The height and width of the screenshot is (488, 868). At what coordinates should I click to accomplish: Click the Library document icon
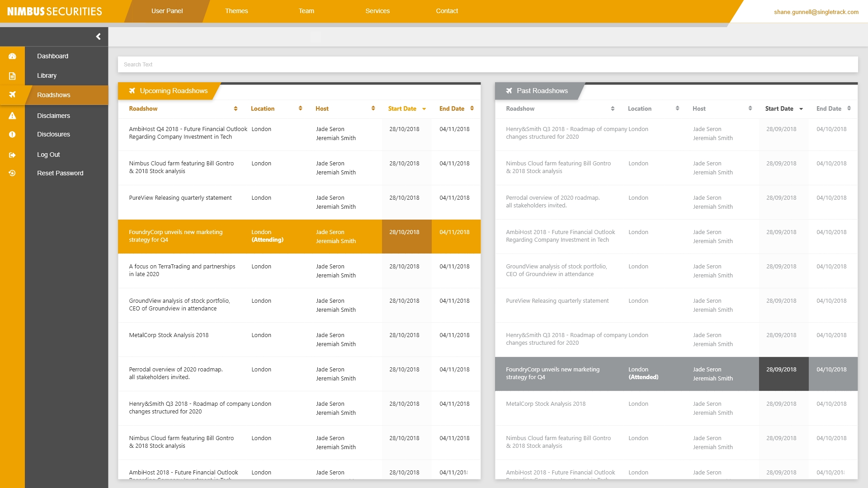(x=12, y=76)
